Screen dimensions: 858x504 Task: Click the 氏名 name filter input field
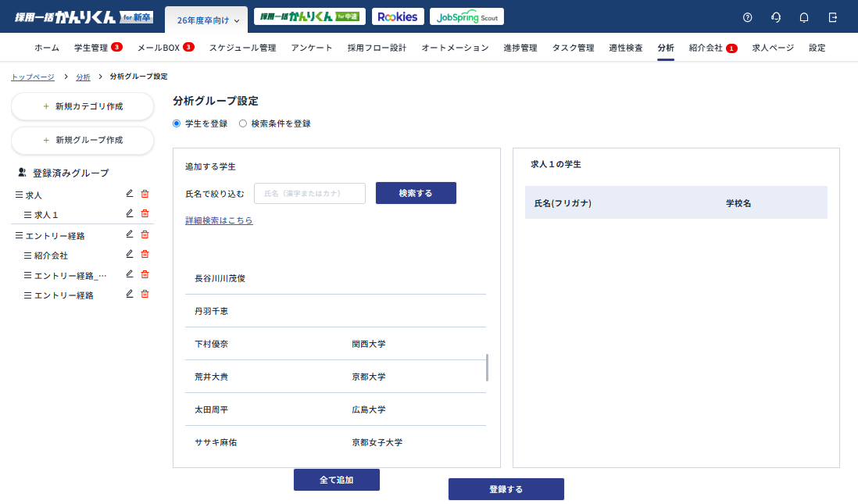[x=309, y=193]
